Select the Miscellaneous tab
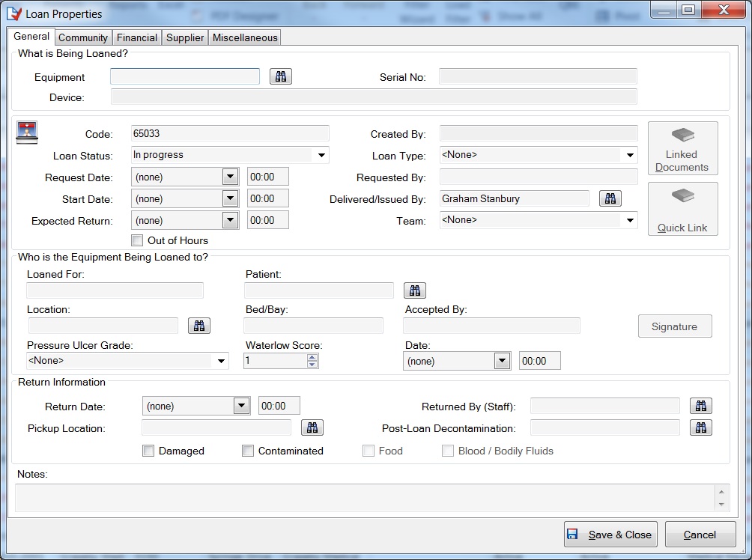The image size is (752, 560). pos(245,38)
